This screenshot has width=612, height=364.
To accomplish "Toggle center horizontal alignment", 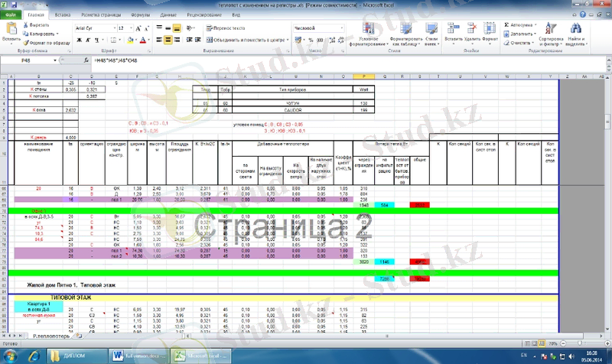I will pos(168,38).
